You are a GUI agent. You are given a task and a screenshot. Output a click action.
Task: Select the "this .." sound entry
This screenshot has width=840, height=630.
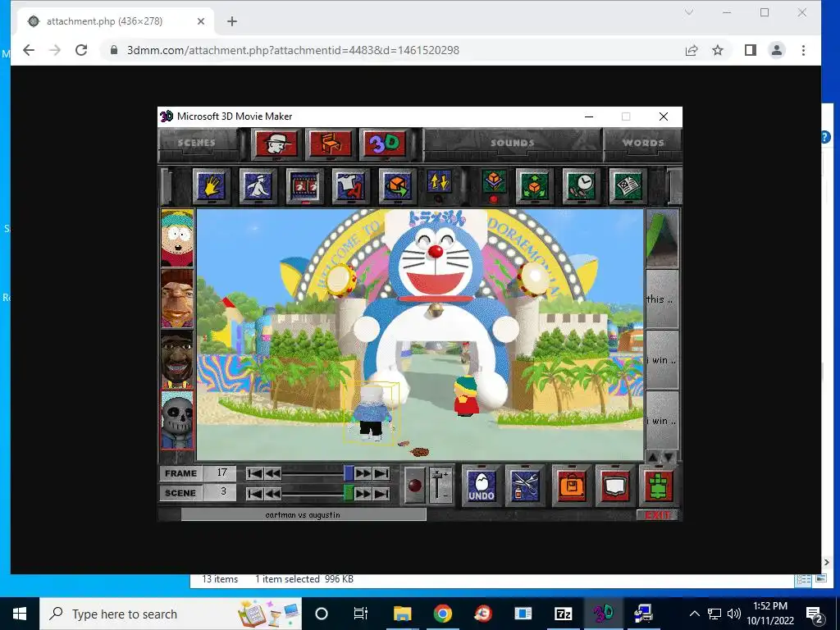coord(662,299)
